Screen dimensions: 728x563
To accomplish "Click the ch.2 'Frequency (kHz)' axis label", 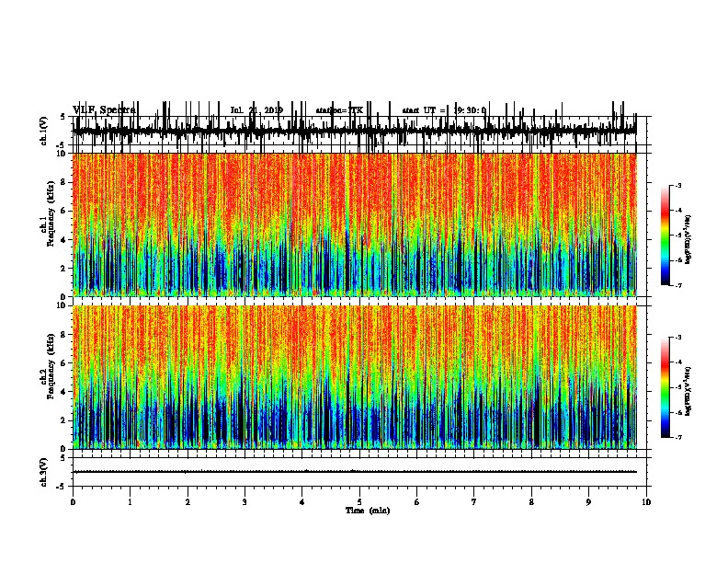I will coord(51,366).
